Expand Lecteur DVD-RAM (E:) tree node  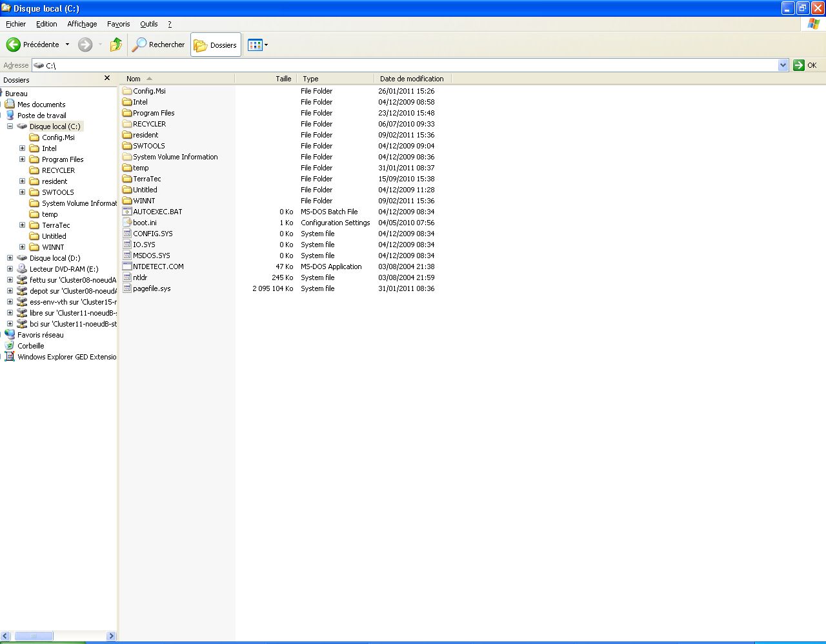click(10, 269)
